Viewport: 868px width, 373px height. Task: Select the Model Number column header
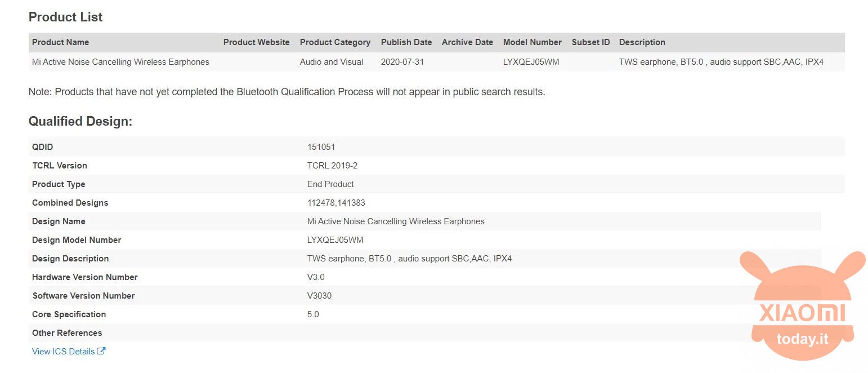pyautogui.click(x=533, y=42)
